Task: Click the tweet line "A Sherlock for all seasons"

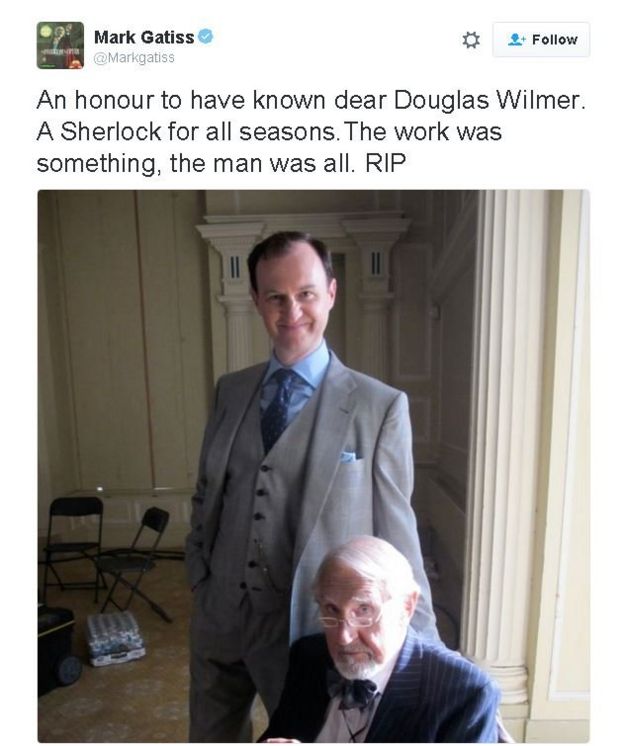Action: 186,132
